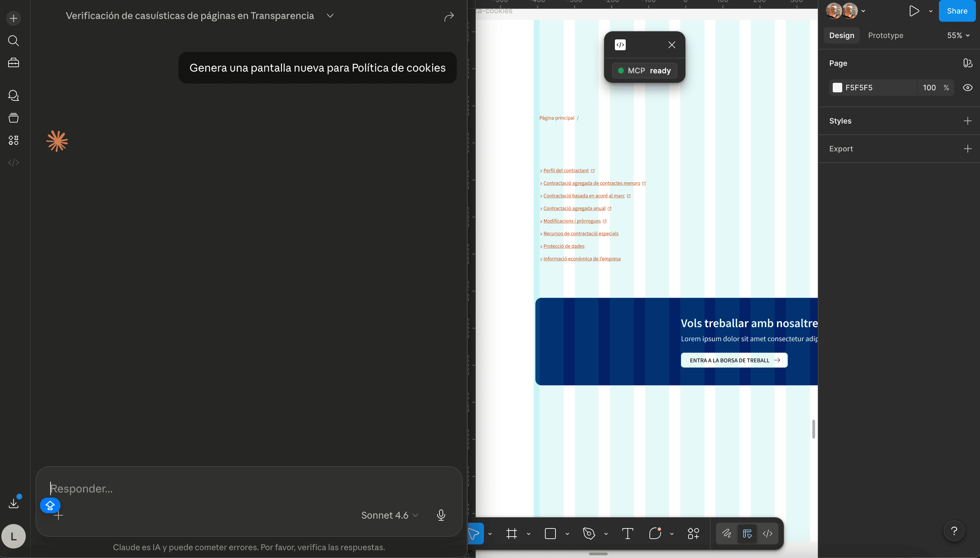
Task: Select the Frame tool in toolbar
Action: [x=511, y=534]
